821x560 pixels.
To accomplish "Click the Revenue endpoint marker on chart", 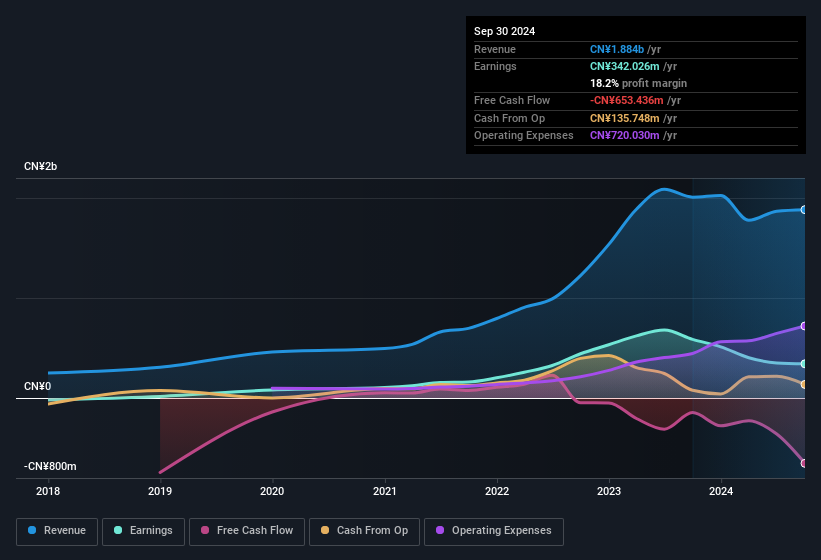I will 804,210.
